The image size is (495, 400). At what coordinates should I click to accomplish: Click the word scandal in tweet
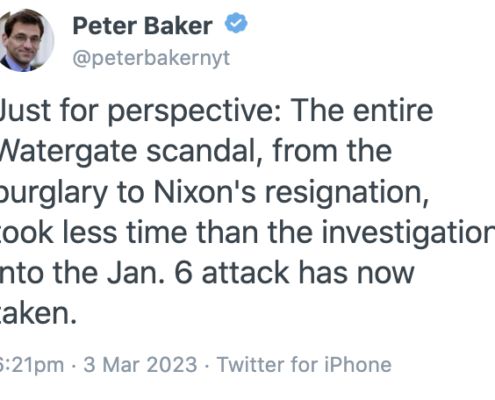[x=204, y=152]
